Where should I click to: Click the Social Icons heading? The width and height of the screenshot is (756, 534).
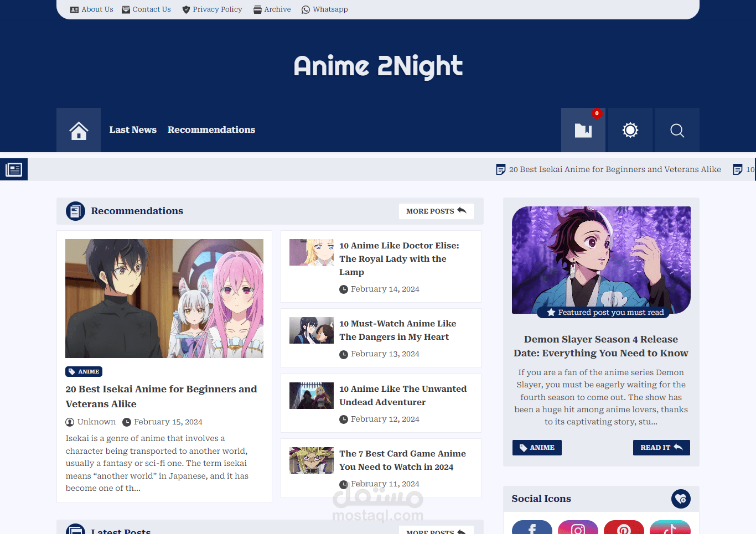click(541, 499)
